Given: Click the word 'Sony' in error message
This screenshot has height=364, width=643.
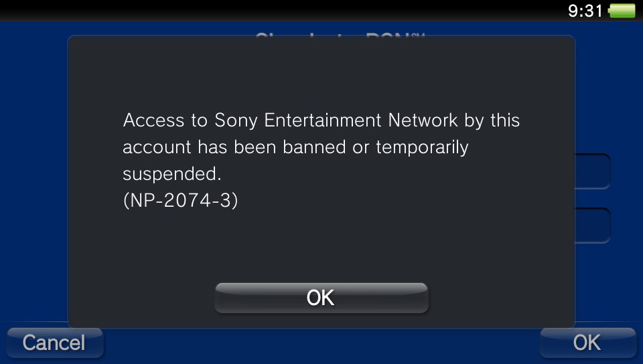Looking at the screenshot, I should (236, 120).
